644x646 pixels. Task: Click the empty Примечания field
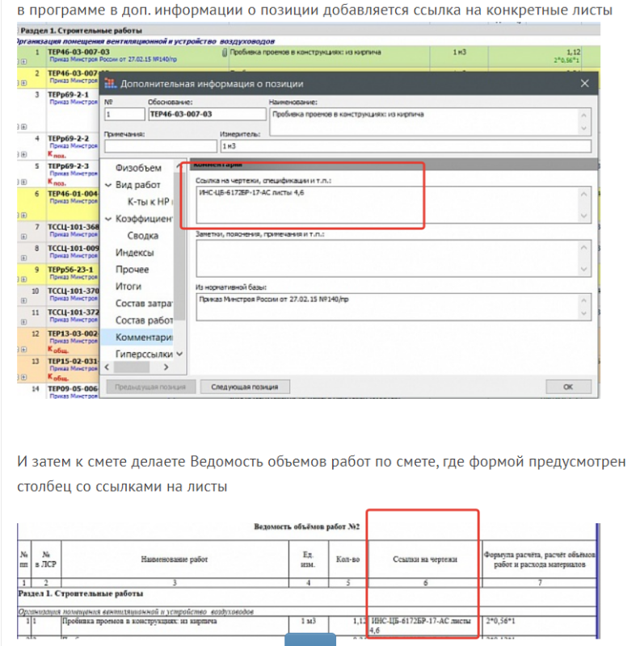pyautogui.click(x=160, y=146)
